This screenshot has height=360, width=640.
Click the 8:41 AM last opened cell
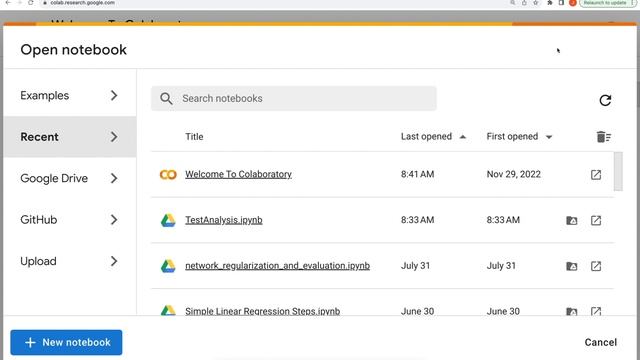pyautogui.click(x=417, y=174)
